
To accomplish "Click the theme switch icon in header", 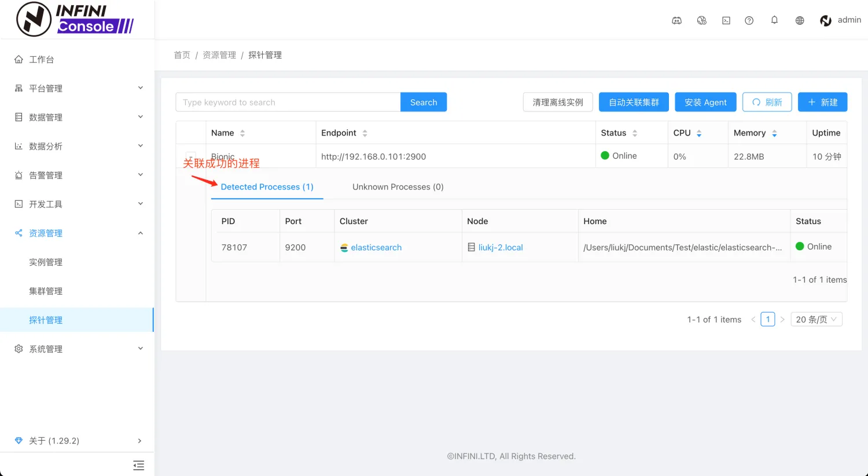I will click(702, 20).
